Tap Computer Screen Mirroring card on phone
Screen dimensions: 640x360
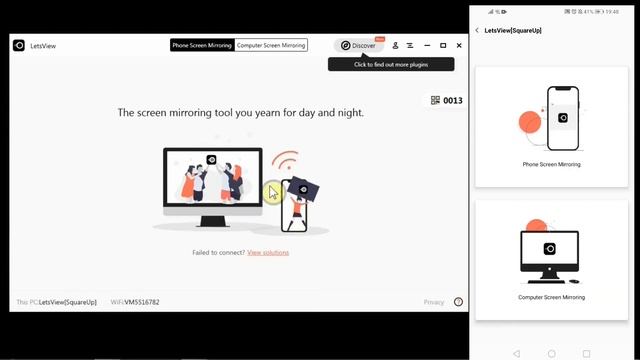551,260
